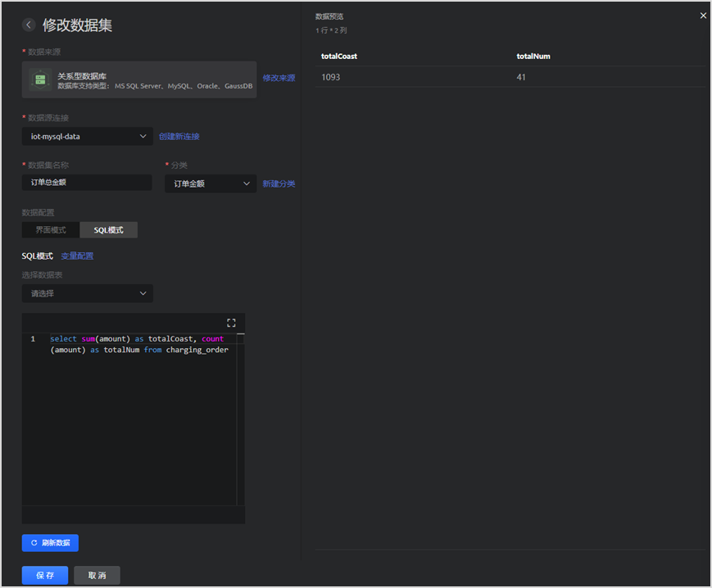Select the 41 value cell
The image size is (712, 588).
[x=521, y=77]
